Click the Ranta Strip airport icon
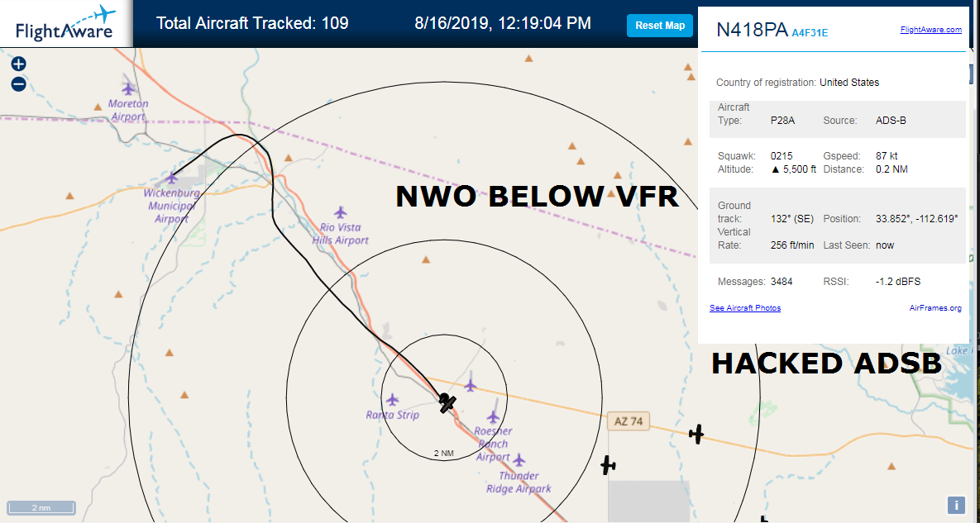 coord(392,399)
